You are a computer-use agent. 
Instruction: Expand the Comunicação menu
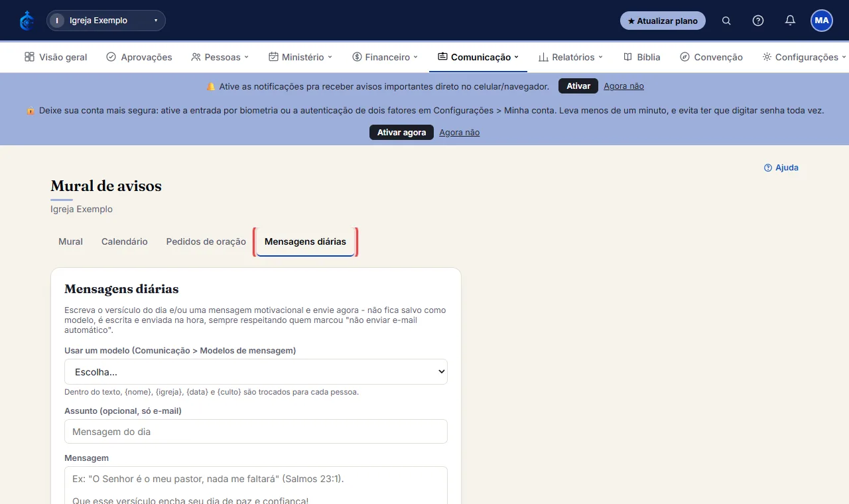click(478, 57)
